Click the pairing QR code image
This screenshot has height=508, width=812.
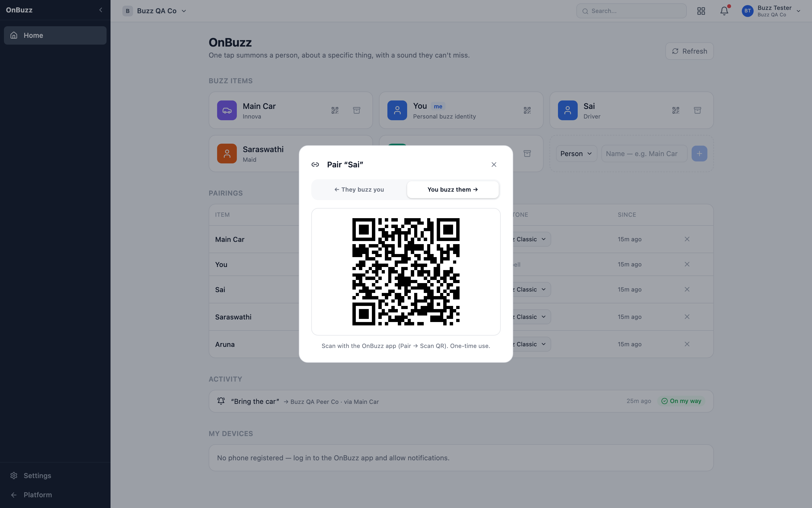coord(406,271)
